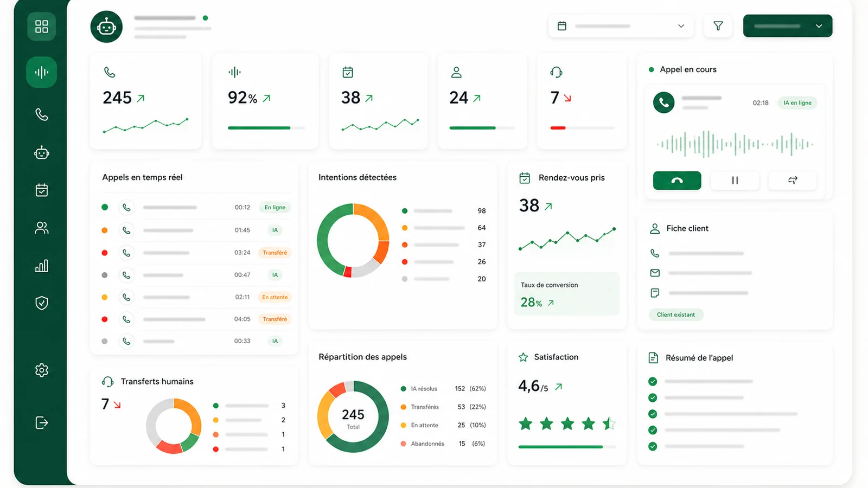
Task: Click the call transfer arrows button
Action: [793, 181]
